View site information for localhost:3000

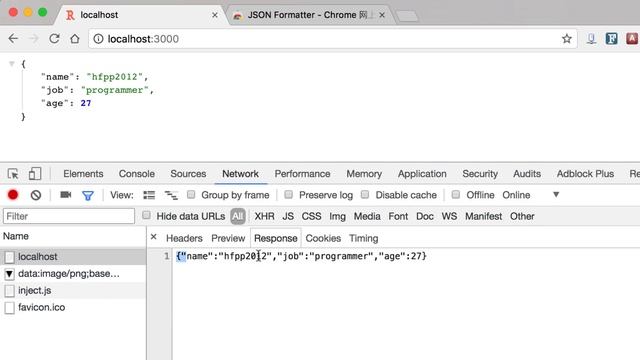[98, 39]
